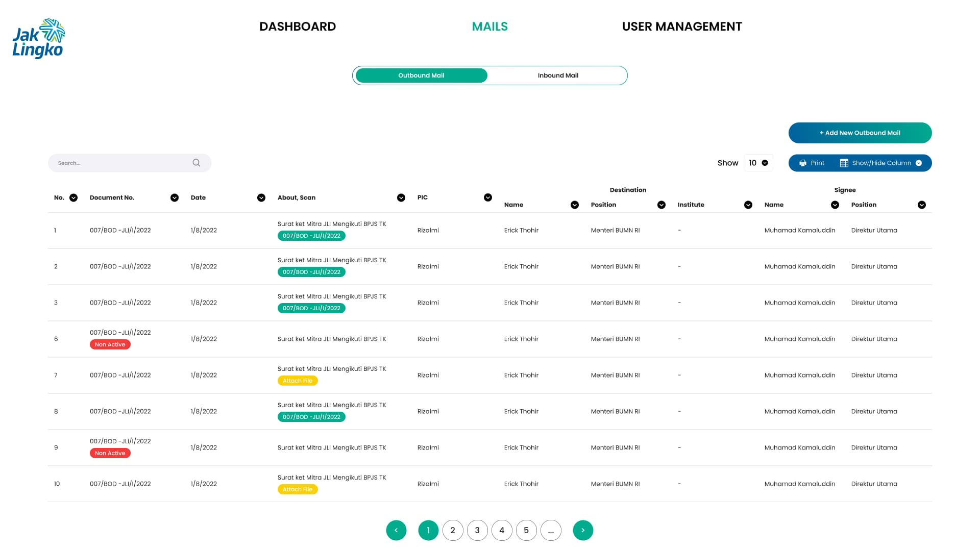This screenshot has width=980, height=551.
Task: Open the Show 10 rows dropdown
Action: tap(758, 163)
